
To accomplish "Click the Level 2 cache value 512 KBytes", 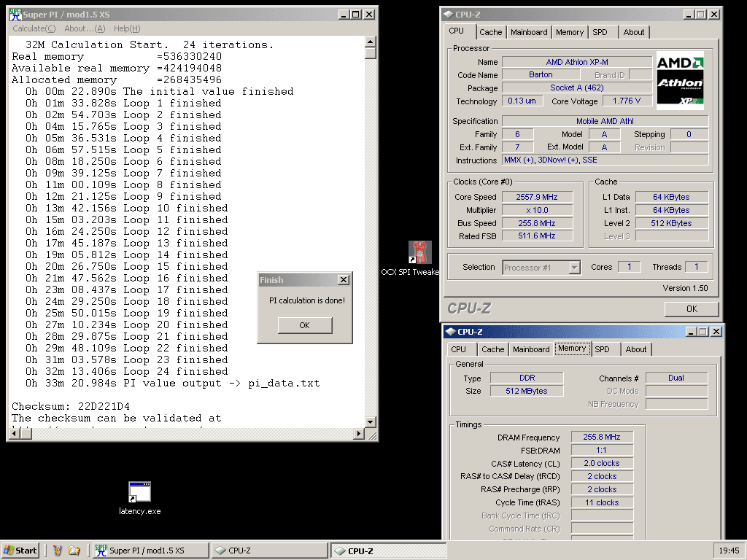I will (x=671, y=223).
